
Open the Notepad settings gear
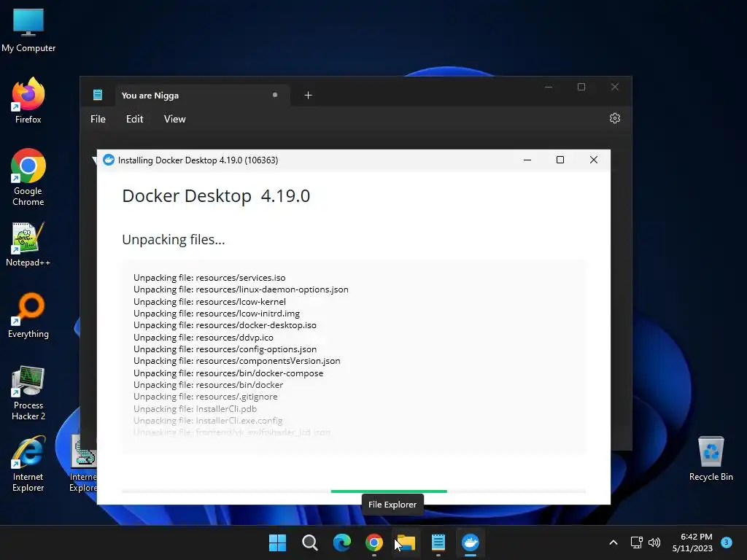coord(614,118)
